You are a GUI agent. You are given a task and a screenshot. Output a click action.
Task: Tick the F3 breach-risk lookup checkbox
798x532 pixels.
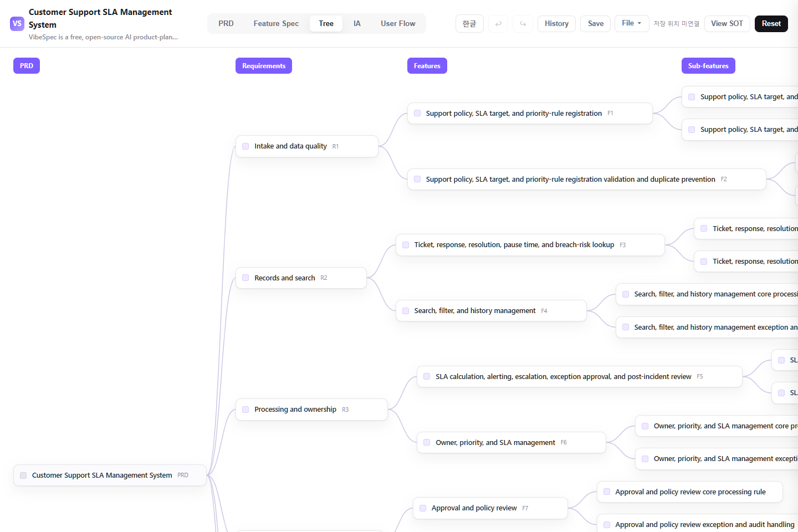coord(406,245)
